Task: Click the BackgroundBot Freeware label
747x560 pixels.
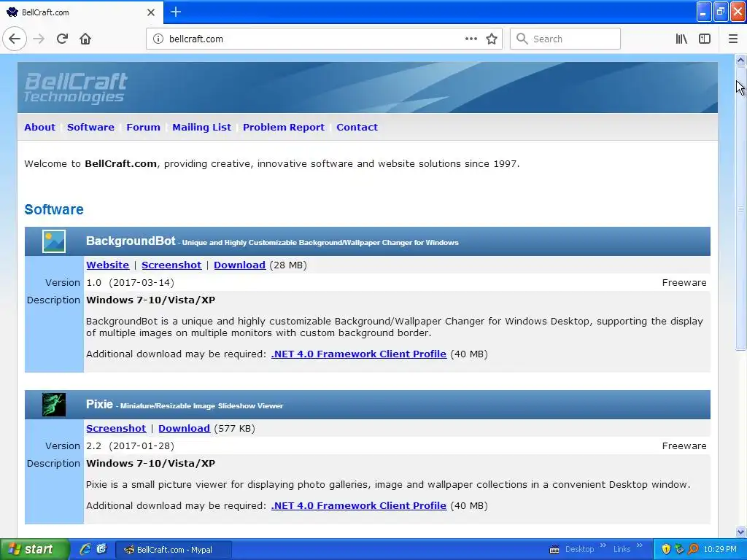Action: [x=684, y=282]
